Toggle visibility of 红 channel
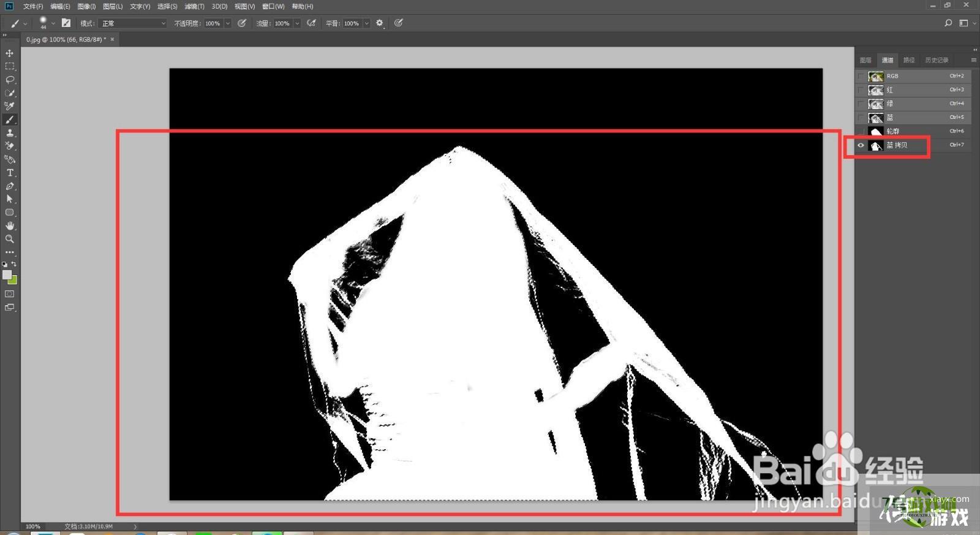Image resolution: width=980 pixels, height=535 pixels. tap(861, 90)
